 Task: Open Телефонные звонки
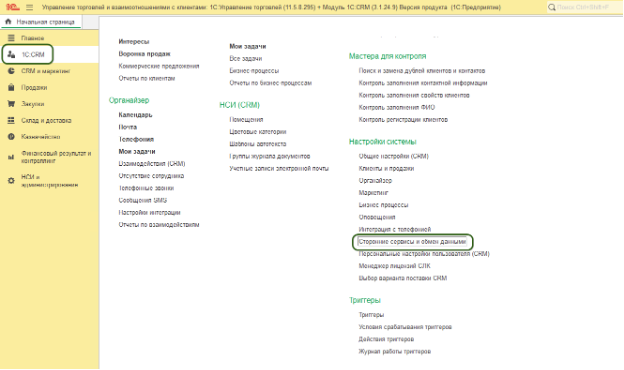[146, 188]
